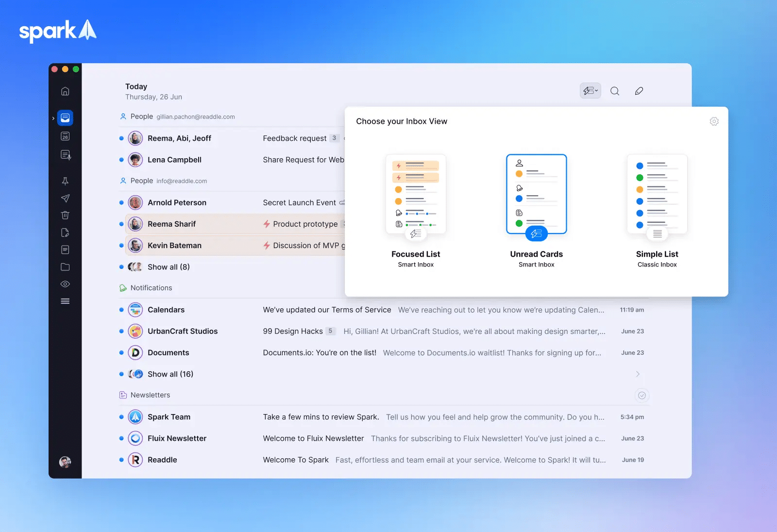This screenshot has height=532, width=777.
Task: Open the People gillian.pachon@readdle.com section header
Action: 177,116
